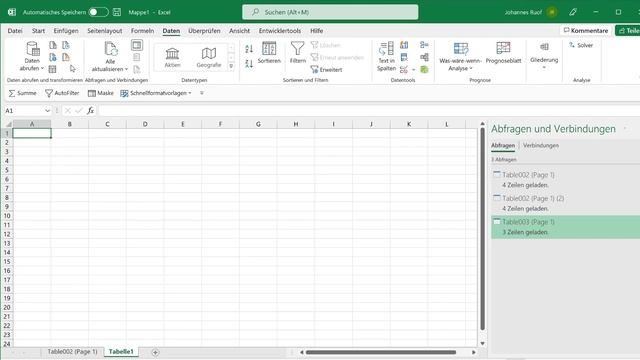The height and width of the screenshot is (360, 640).
Task: Click the Duplikate entfernen icon
Action: [x=404, y=57]
